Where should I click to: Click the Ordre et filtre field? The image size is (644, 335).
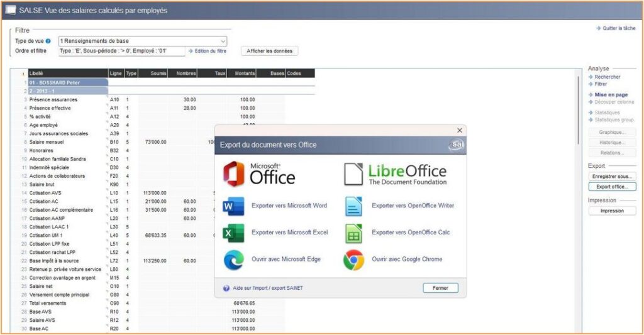[121, 51]
